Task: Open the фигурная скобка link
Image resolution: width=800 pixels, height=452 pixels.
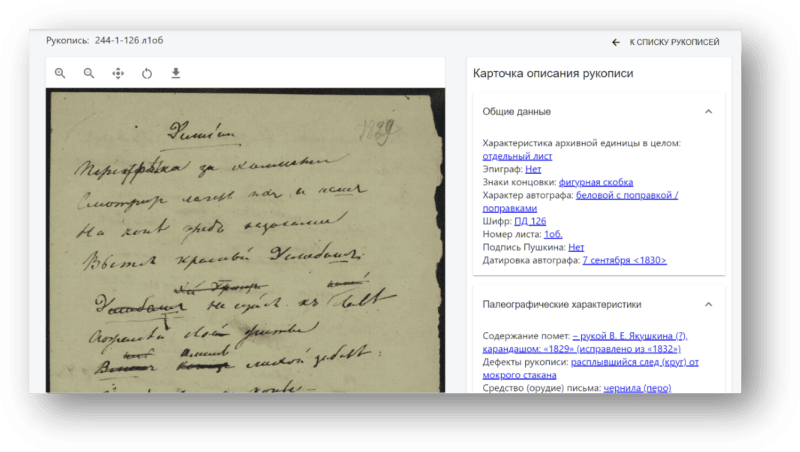Action: click(x=594, y=182)
